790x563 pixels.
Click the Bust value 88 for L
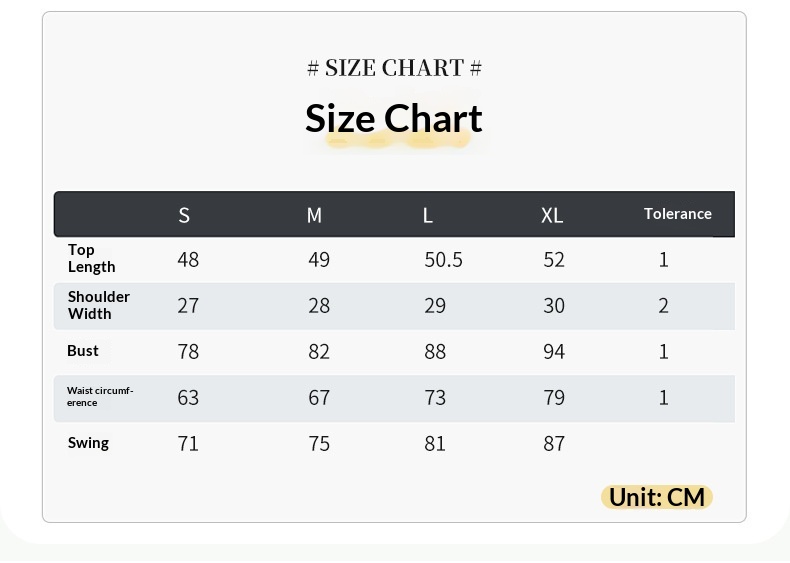(x=435, y=351)
